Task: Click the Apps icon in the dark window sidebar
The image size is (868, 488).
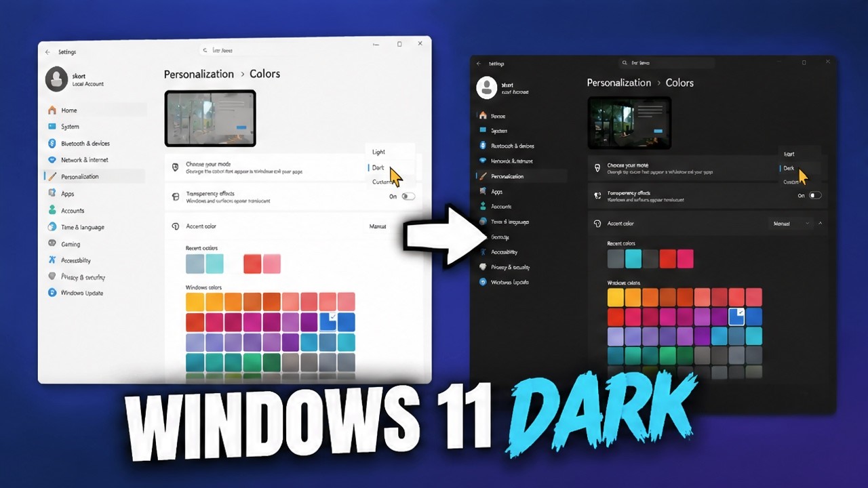Action: [x=483, y=192]
